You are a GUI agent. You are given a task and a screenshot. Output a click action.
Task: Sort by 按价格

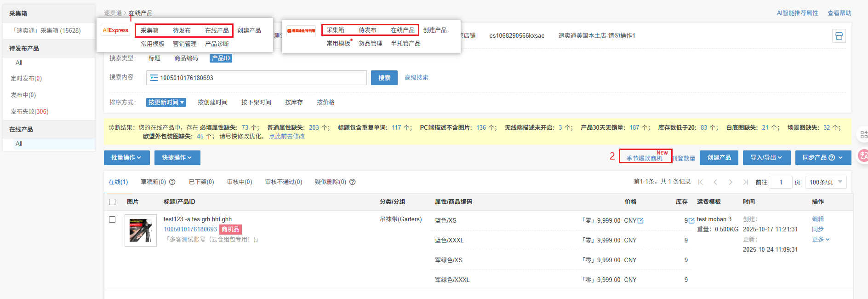[x=325, y=102]
